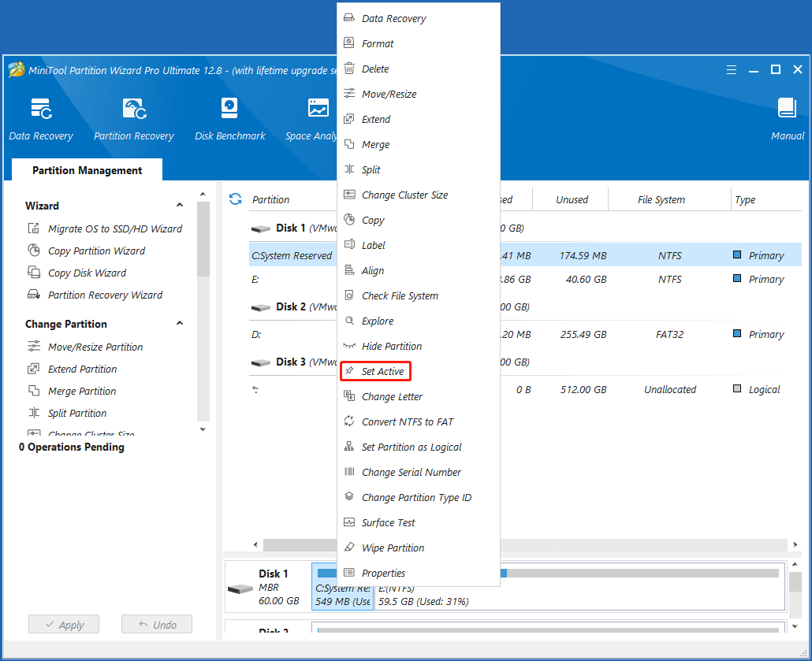This screenshot has height=661, width=812.
Task: Click the Delete trash icon in menu
Action: pyautogui.click(x=349, y=69)
